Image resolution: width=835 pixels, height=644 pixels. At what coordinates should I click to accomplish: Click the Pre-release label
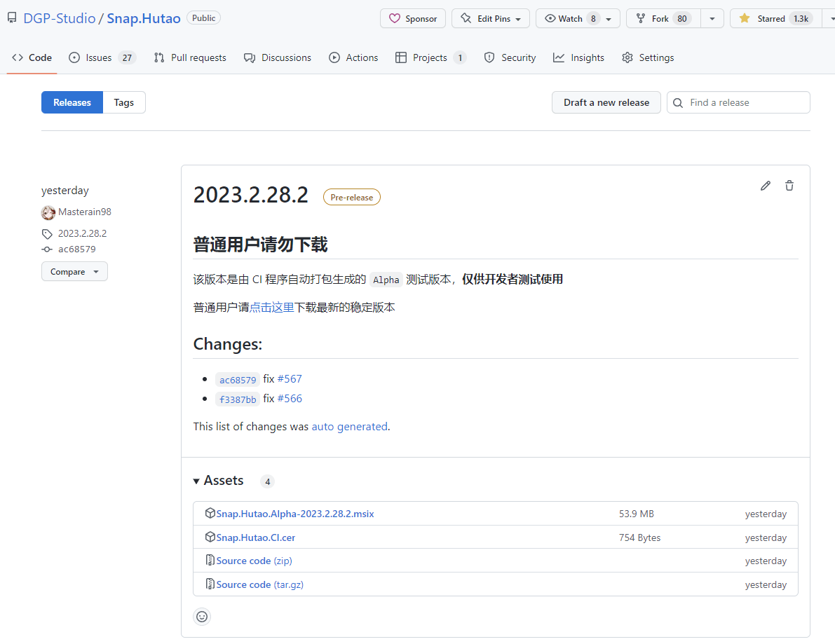point(351,197)
